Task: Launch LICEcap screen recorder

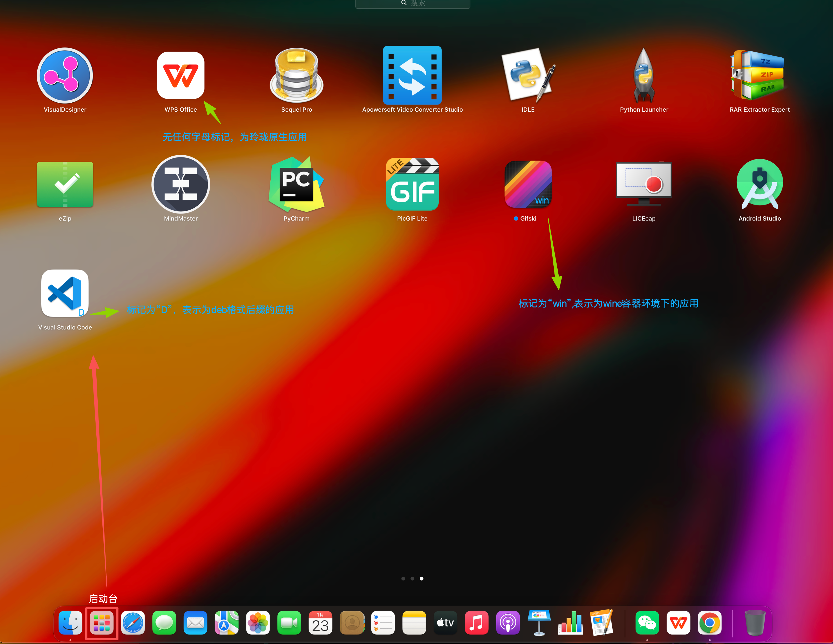Action: (643, 185)
